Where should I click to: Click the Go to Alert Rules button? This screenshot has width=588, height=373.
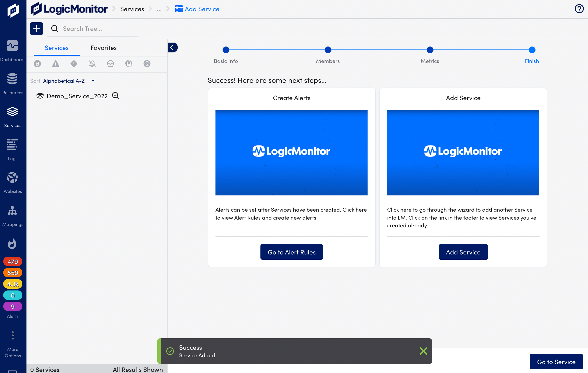point(291,252)
